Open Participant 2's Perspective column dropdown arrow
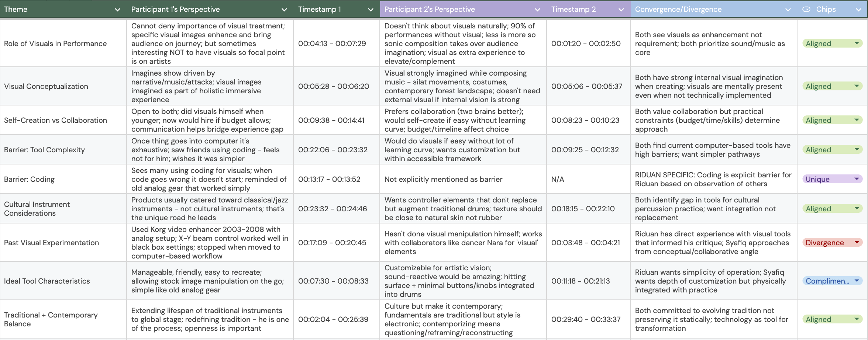The image size is (868, 340). click(x=537, y=10)
